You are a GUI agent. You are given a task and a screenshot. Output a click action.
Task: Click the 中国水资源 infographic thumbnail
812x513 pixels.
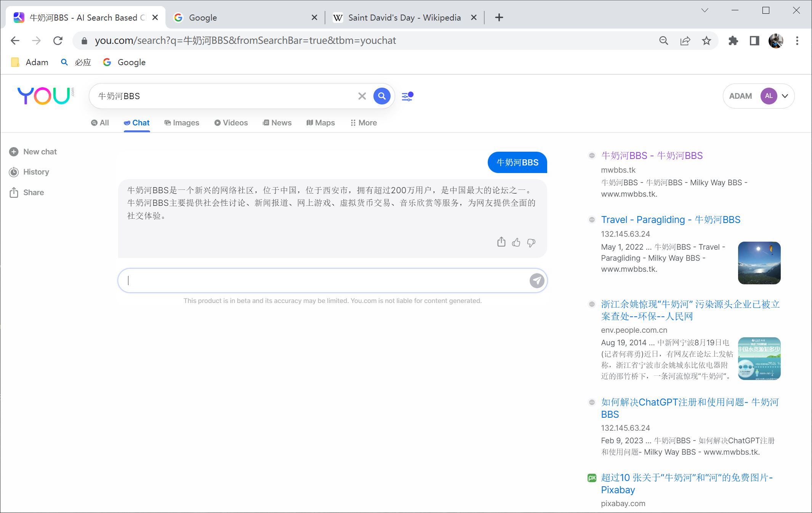point(759,359)
